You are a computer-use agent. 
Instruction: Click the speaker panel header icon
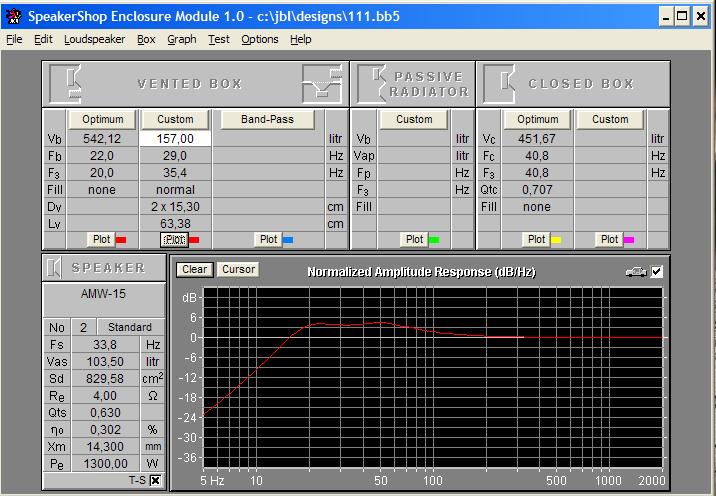(55, 268)
